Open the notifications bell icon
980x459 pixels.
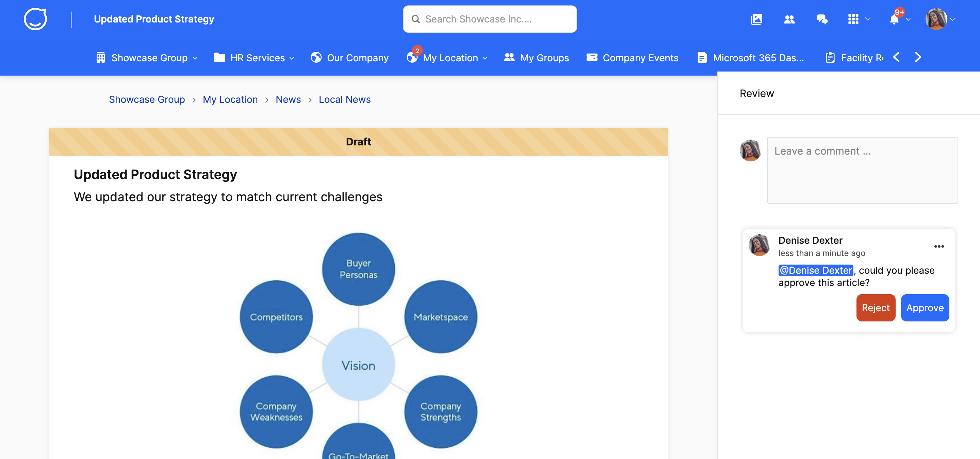(894, 19)
